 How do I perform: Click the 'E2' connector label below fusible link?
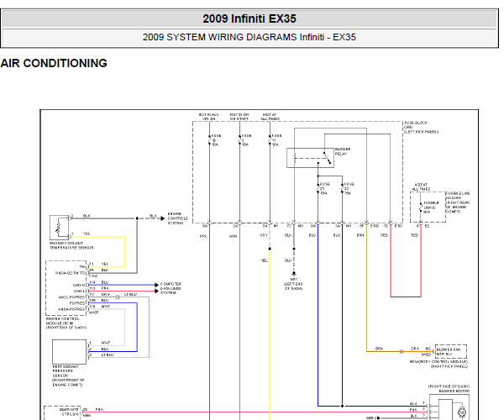(x=427, y=226)
